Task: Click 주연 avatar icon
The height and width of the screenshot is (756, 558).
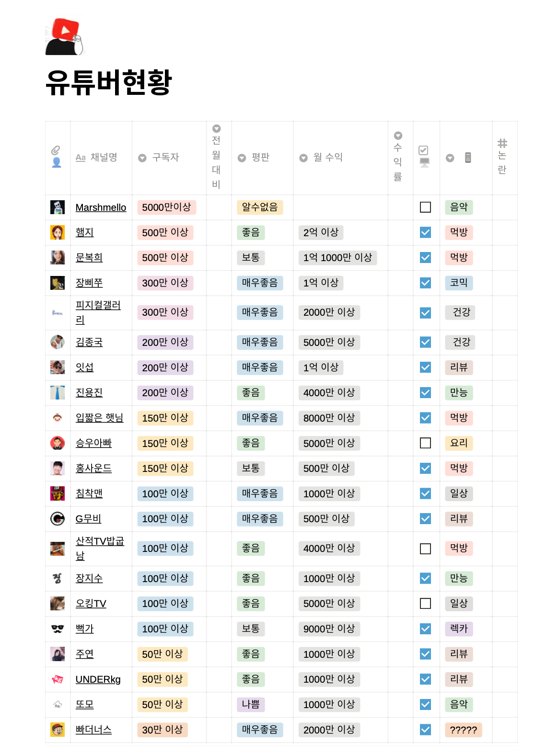Action: coord(58,654)
